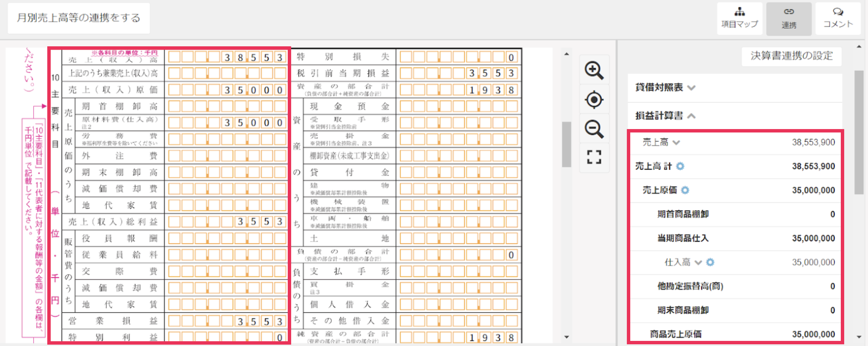Click the 特別損失 digit field

click(459, 57)
